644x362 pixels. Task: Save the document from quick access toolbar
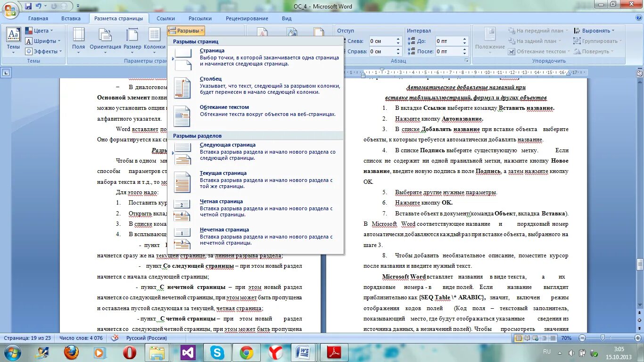pyautogui.click(x=28, y=6)
